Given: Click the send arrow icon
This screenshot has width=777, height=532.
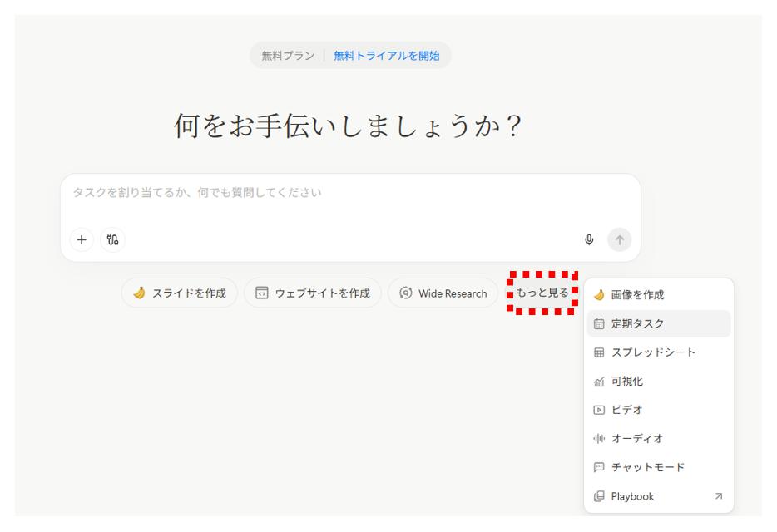Looking at the screenshot, I should (620, 239).
